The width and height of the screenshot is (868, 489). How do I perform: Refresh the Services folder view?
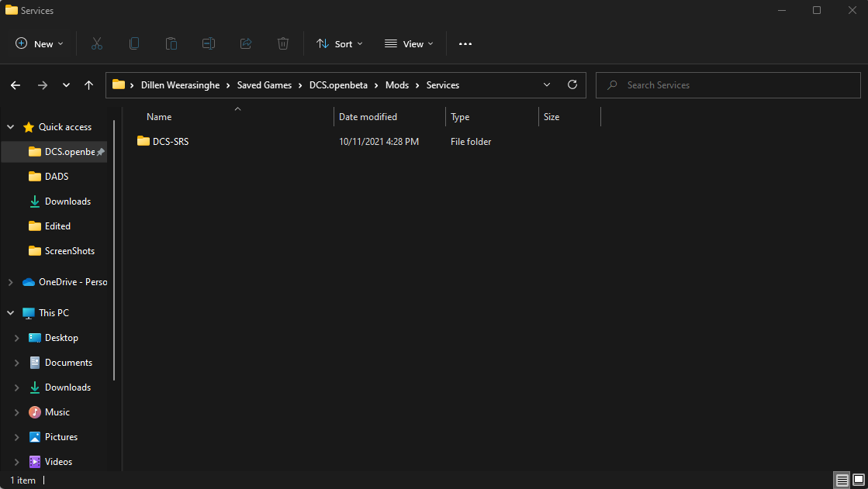click(x=572, y=84)
